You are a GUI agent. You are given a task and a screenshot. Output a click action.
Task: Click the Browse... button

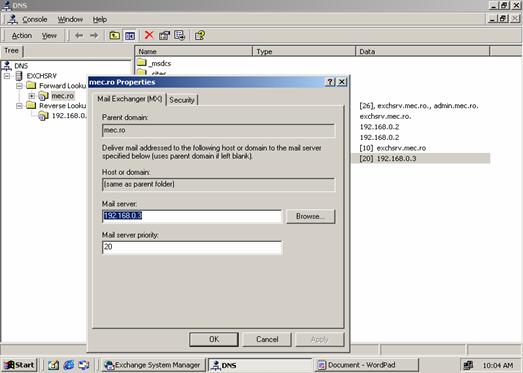point(311,216)
